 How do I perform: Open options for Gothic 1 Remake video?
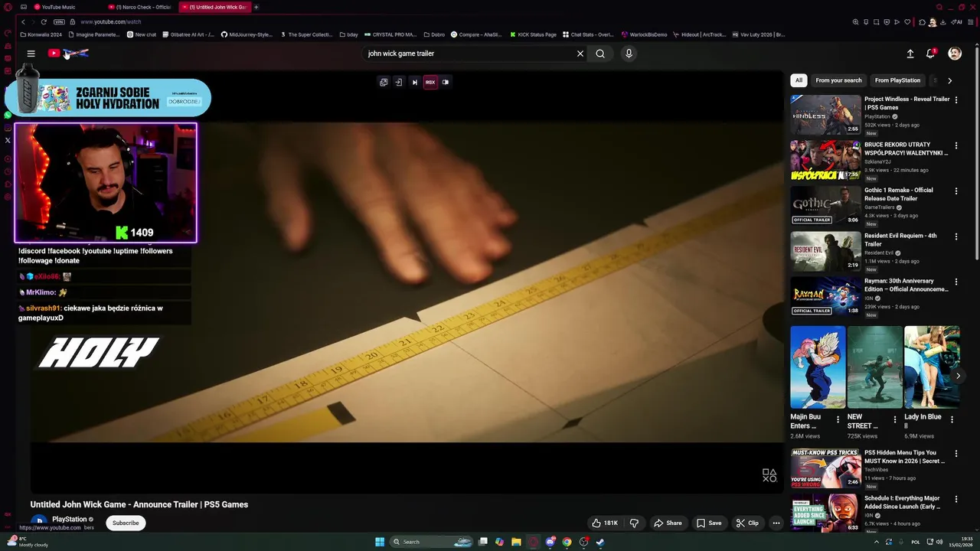(x=955, y=191)
